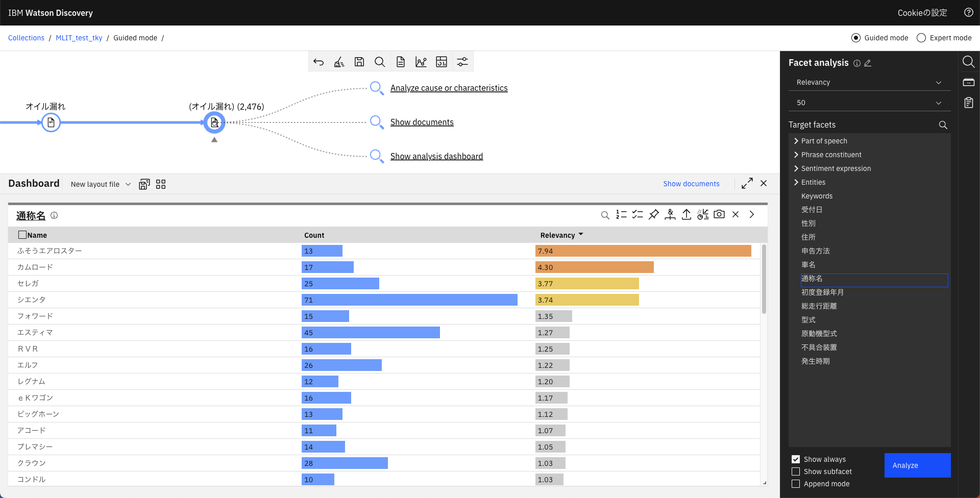This screenshot has width=980, height=498.
Task: Click the pencil edit icon beside Facet analysis
Action: tap(868, 63)
